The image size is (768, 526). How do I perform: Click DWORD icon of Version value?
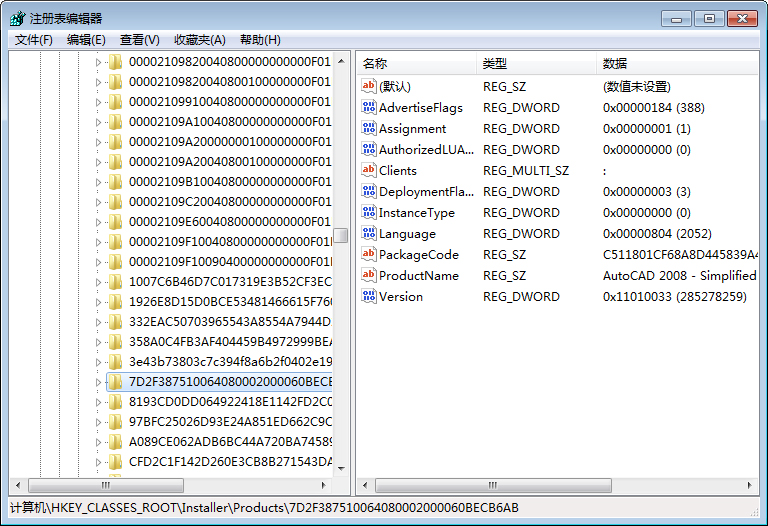tap(368, 296)
